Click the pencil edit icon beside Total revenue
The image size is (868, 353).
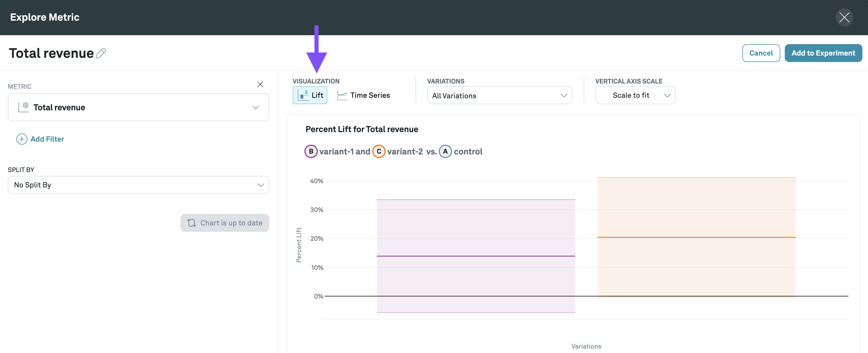101,53
